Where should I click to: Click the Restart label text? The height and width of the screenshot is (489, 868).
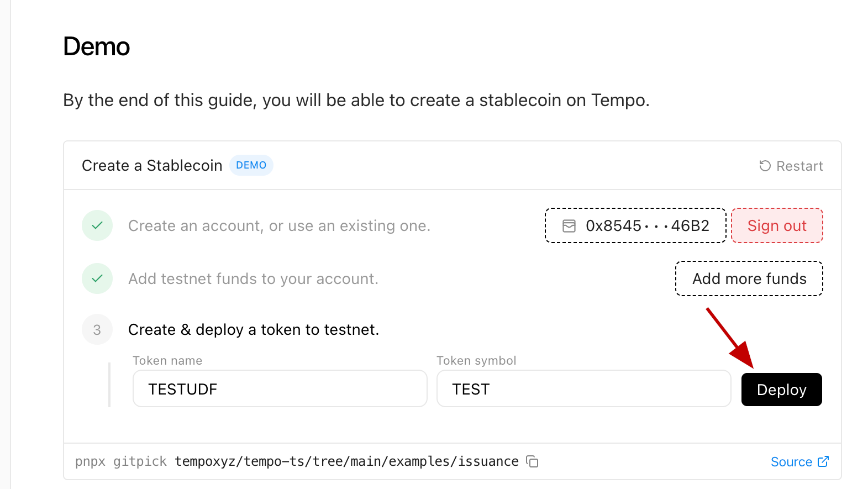(x=799, y=166)
